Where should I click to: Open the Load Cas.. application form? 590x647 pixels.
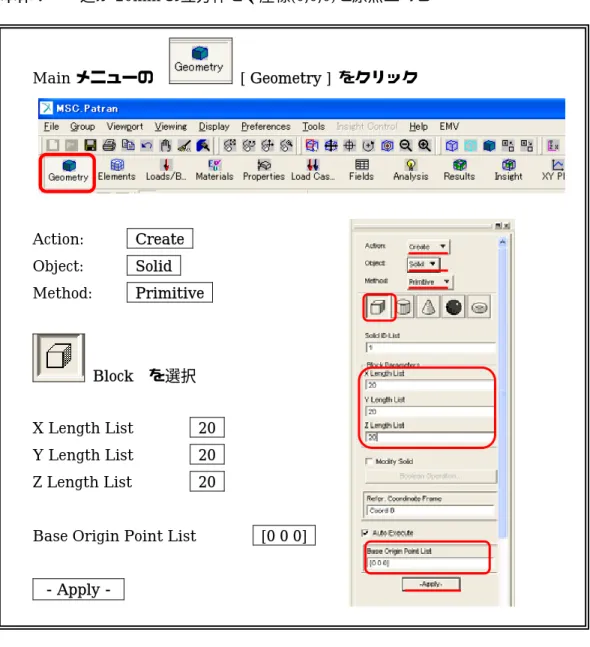pyautogui.click(x=313, y=171)
